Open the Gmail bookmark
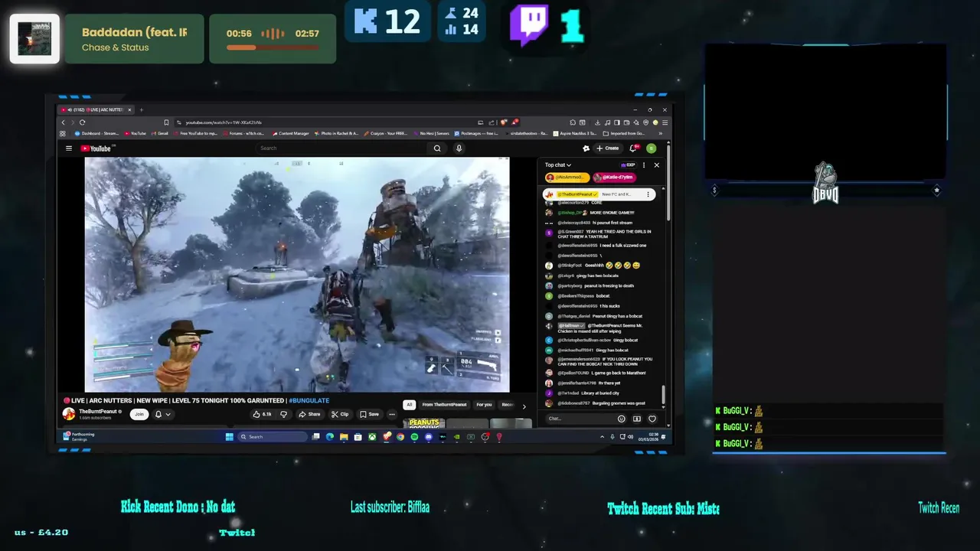980x551 pixels. pyautogui.click(x=159, y=133)
